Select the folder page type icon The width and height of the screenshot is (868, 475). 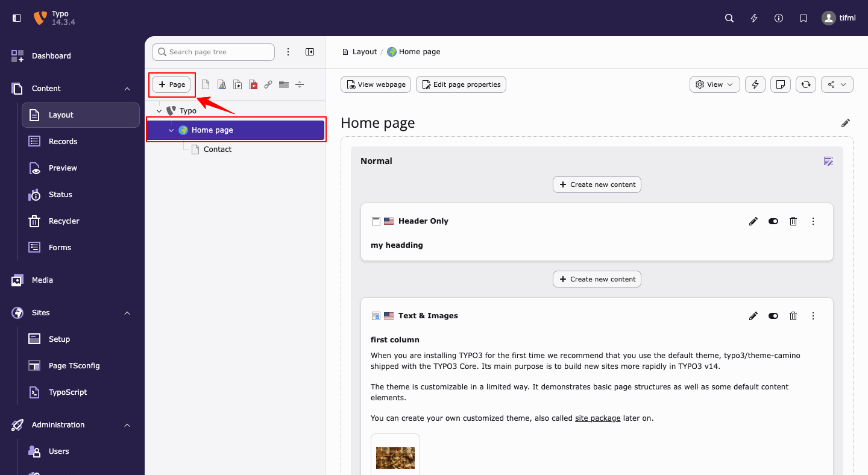pyautogui.click(x=284, y=85)
